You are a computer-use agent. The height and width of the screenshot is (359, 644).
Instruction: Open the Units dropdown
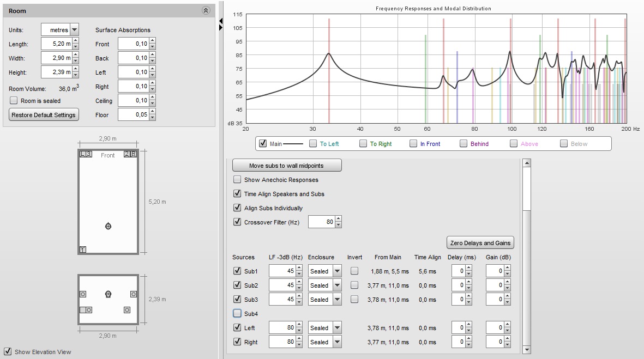(x=74, y=29)
